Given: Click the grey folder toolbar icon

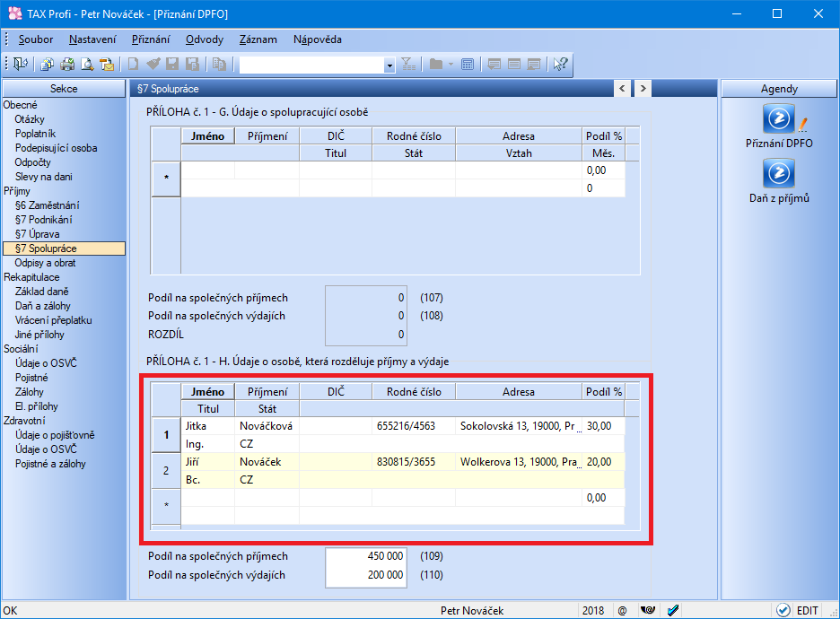Looking at the screenshot, I should [x=436, y=65].
